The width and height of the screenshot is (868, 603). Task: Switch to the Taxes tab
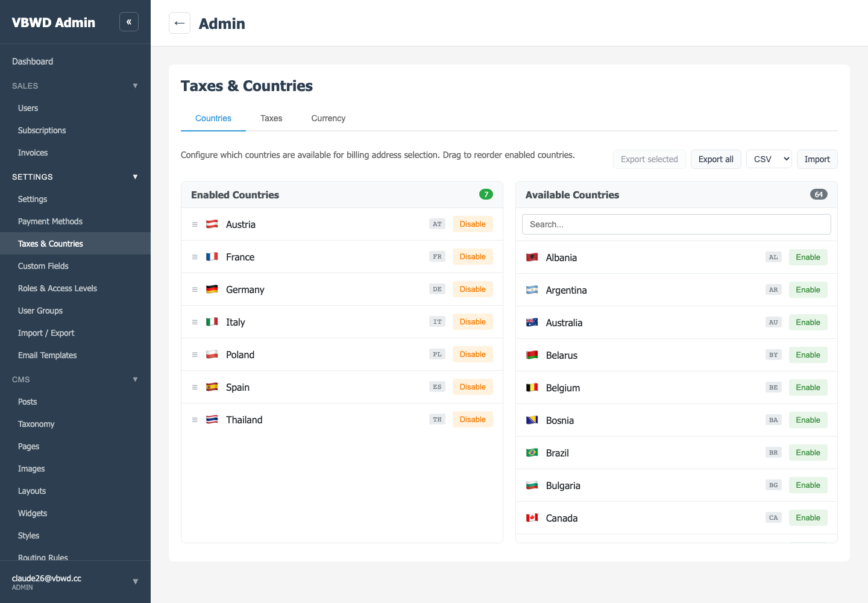pyautogui.click(x=271, y=118)
